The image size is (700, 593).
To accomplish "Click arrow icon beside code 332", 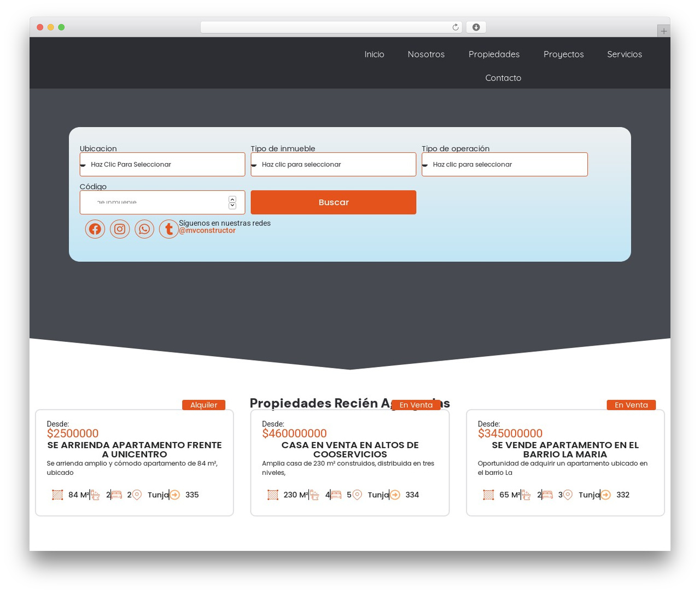I will coord(605,495).
